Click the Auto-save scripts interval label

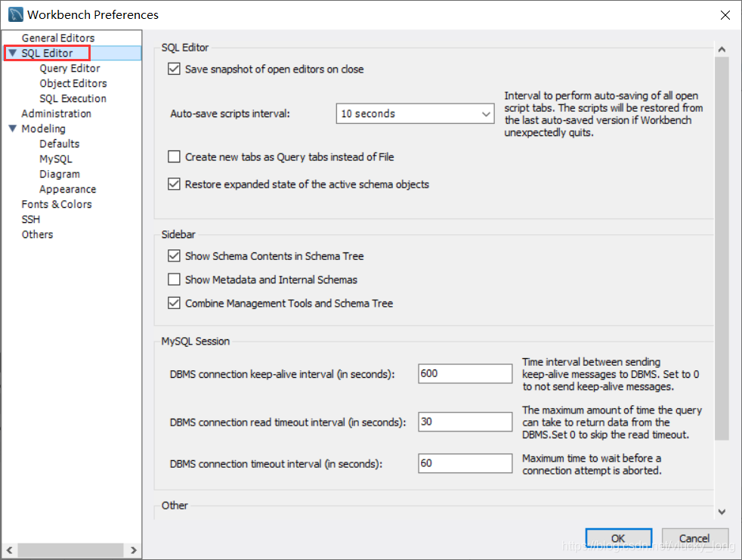[230, 113]
